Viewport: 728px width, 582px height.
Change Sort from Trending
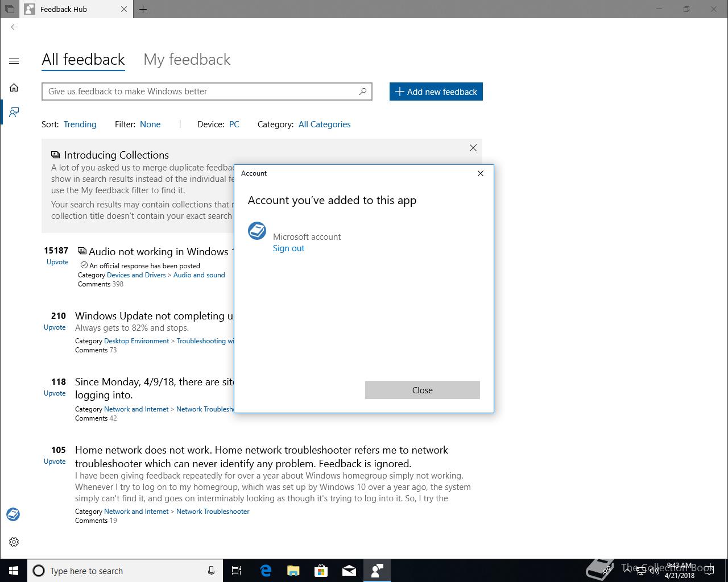[x=80, y=124]
